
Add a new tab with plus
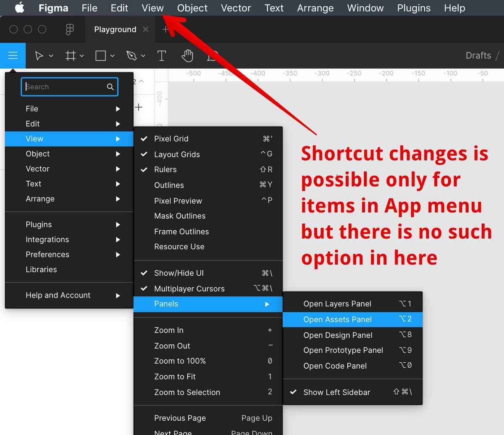point(165,29)
